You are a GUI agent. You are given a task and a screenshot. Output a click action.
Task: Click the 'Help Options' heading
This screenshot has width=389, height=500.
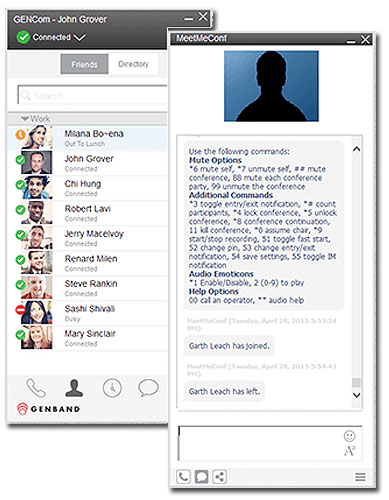[213, 291]
